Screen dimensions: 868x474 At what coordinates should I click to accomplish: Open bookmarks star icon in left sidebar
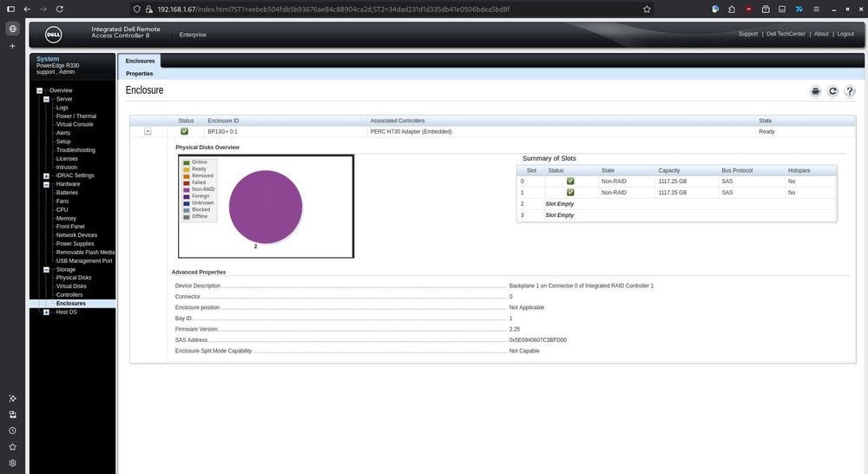(12, 446)
